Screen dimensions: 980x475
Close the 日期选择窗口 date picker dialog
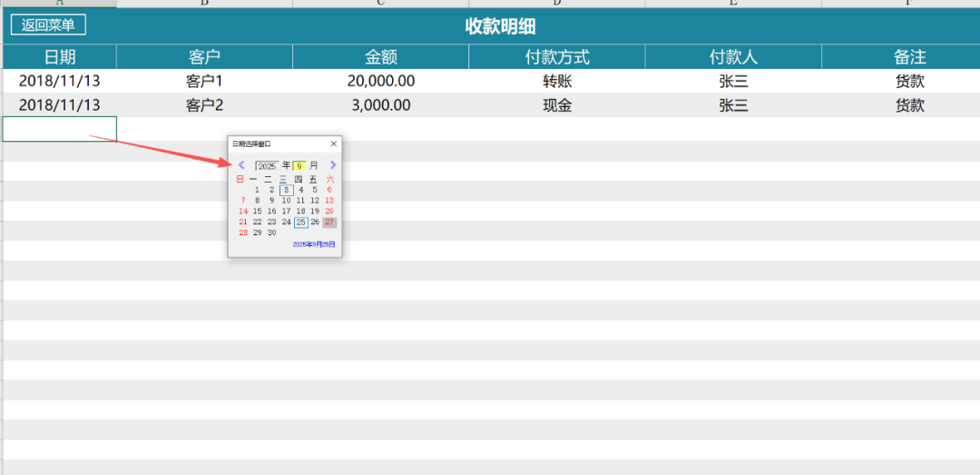coord(333,143)
